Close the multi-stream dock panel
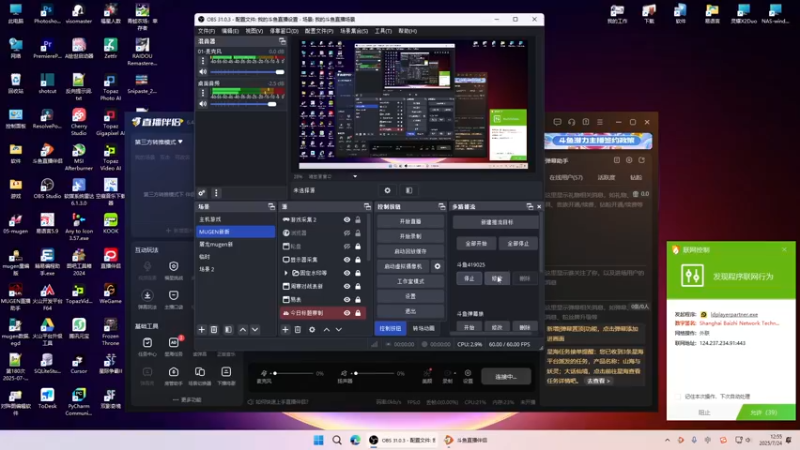The width and height of the screenshot is (800, 450). click(539, 207)
